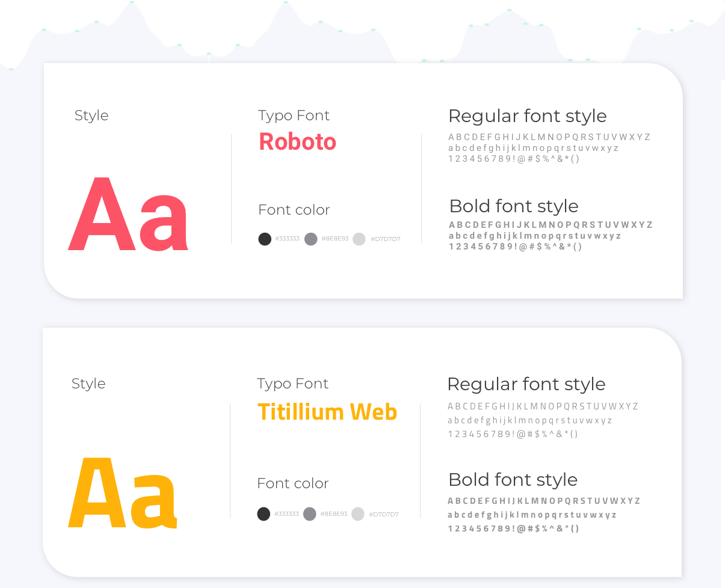
Task: Click #8E8E93 hex label in Roboto card
Action: coord(335,239)
